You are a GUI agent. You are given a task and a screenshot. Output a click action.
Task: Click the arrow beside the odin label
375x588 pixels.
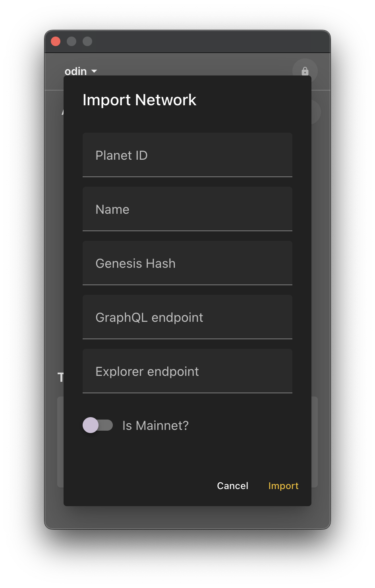94,71
